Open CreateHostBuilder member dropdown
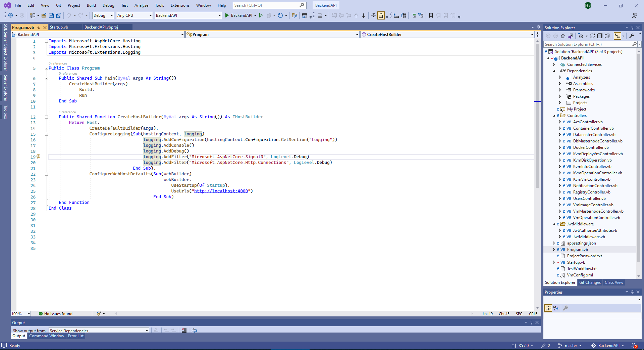Screen dimensions: 644x350 tap(447, 34)
